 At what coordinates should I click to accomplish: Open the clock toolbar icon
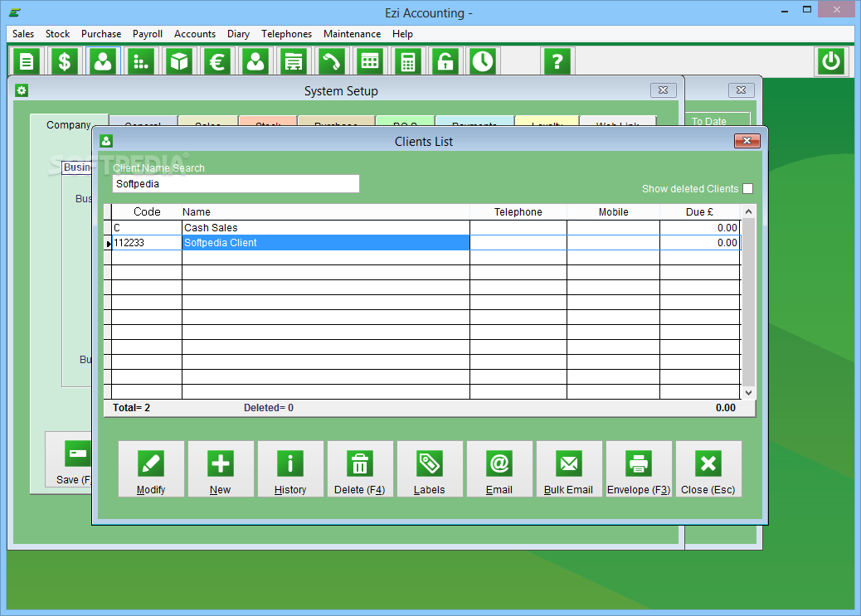[484, 61]
